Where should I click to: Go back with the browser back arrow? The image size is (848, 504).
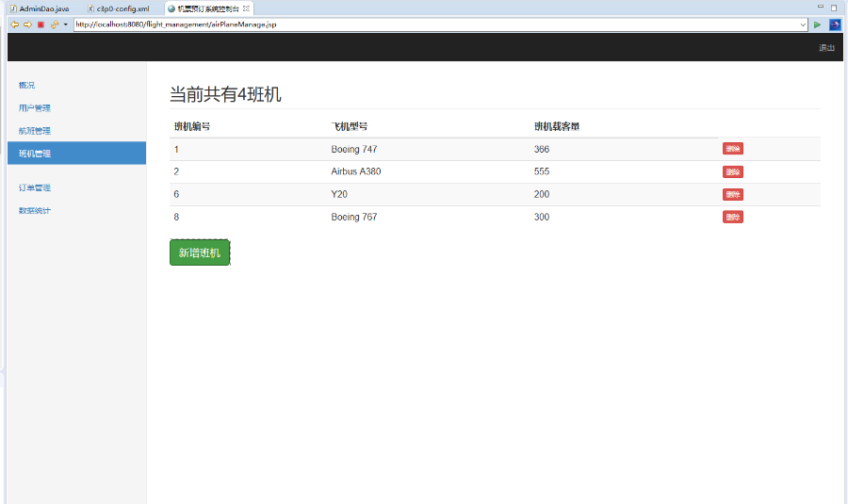[14, 24]
